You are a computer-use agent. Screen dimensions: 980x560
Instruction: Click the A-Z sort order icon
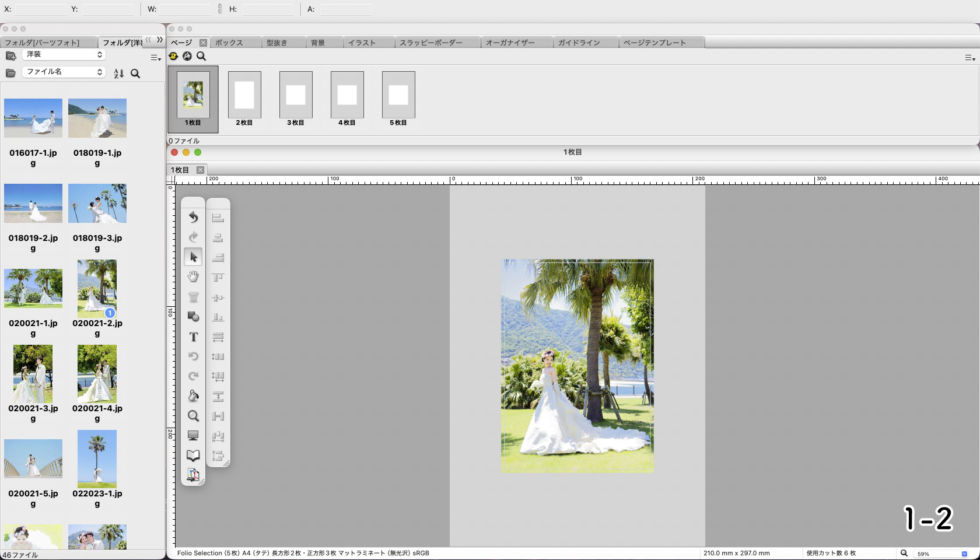coord(119,73)
